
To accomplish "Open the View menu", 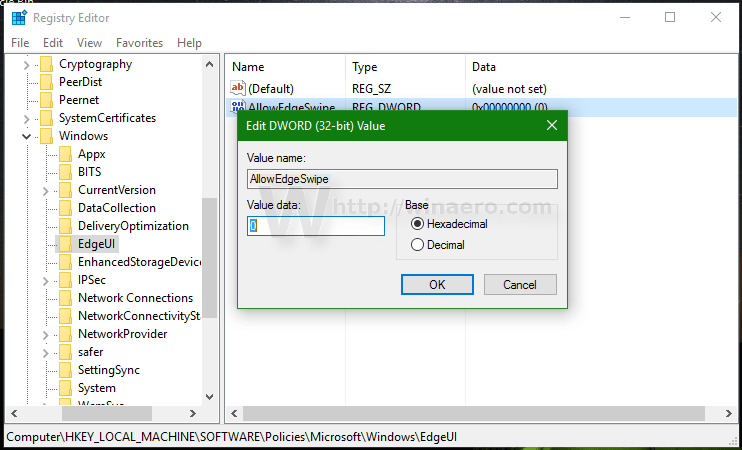I will pyautogui.click(x=89, y=43).
